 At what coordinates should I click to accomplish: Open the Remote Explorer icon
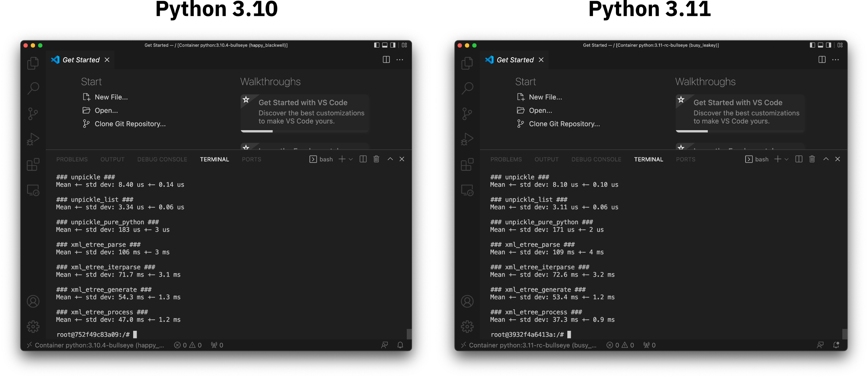[33, 189]
